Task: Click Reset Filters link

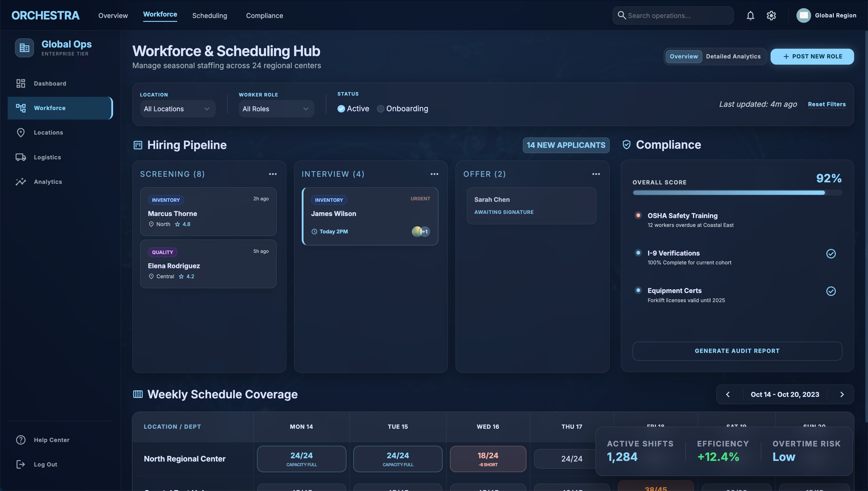Action: 826,104
